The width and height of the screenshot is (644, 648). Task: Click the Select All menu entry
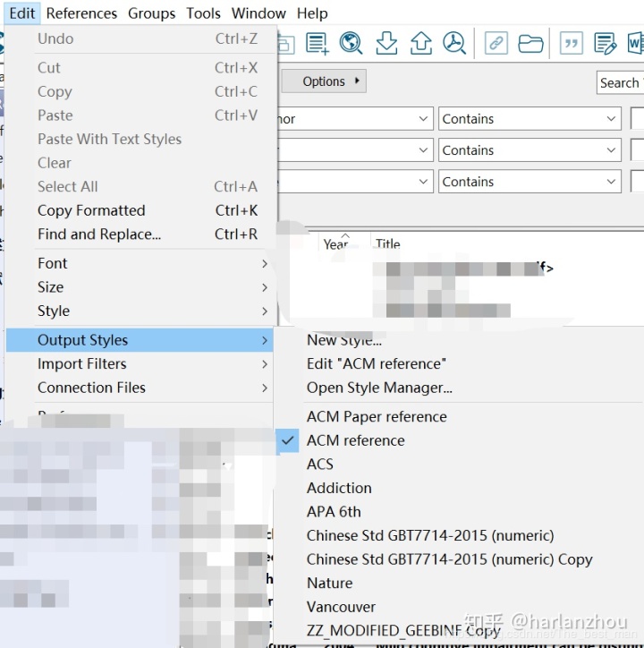click(140, 187)
